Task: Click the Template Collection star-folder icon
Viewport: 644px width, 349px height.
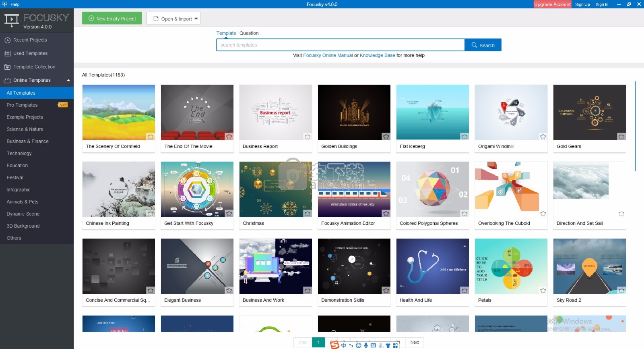Action: point(7,67)
